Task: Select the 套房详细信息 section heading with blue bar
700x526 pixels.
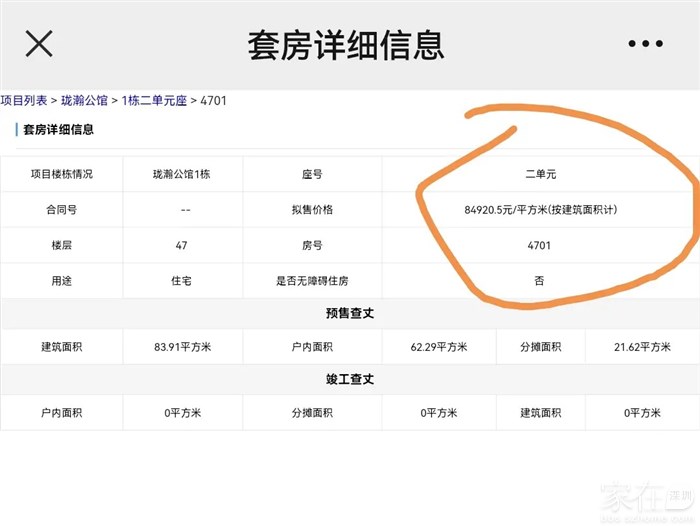Action: [x=58, y=129]
